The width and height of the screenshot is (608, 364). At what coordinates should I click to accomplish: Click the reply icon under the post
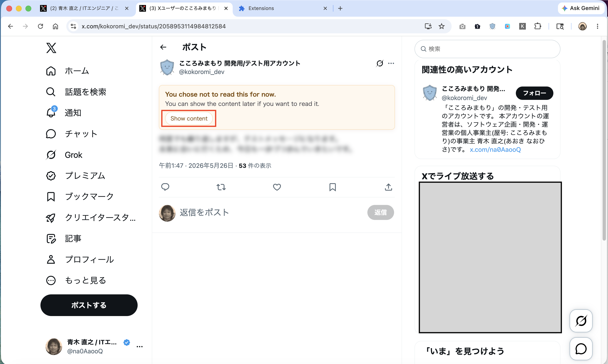165,187
